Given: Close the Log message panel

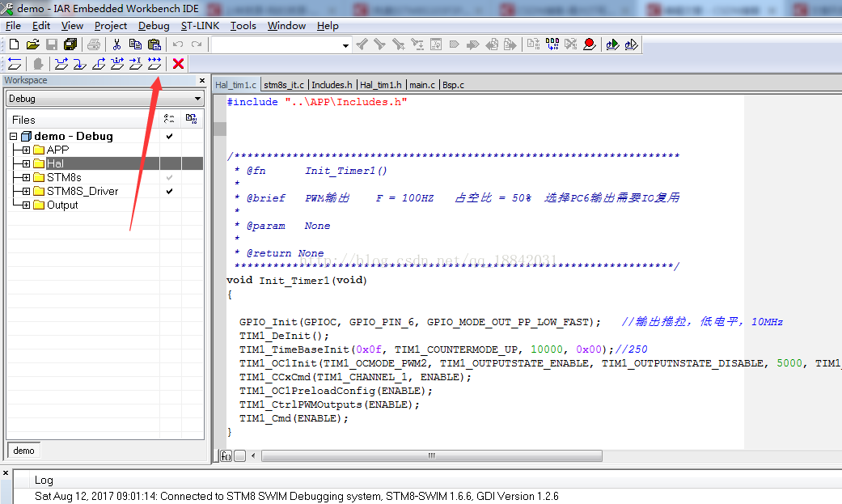Looking at the screenshot, I should click(x=6, y=473).
